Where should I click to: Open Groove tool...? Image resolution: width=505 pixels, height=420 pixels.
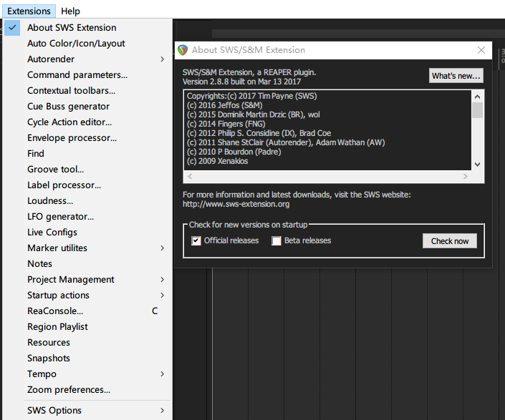(87, 170)
